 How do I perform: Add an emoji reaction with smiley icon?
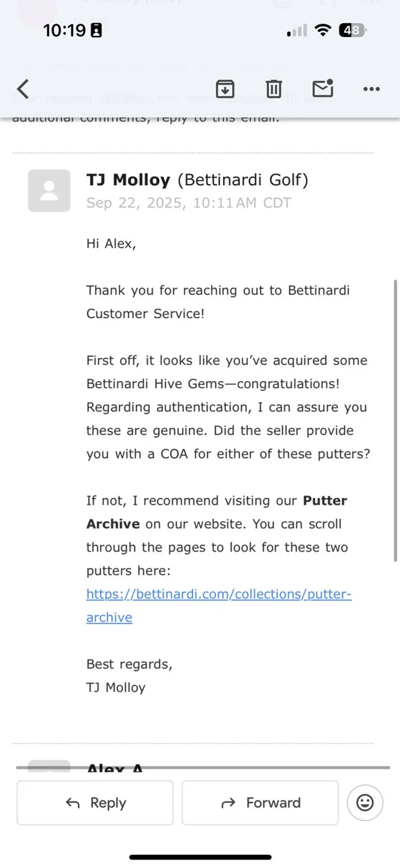point(365,803)
